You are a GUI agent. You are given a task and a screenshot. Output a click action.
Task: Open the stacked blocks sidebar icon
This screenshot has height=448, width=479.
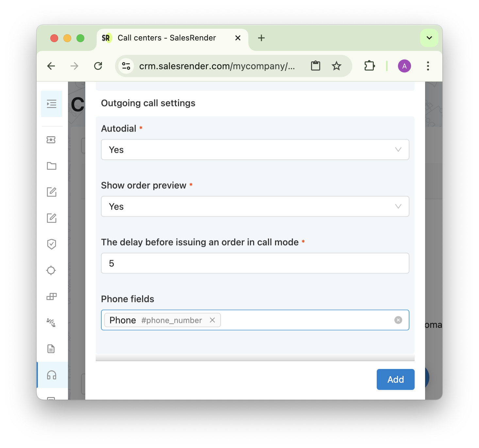pyautogui.click(x=51, y=296)
